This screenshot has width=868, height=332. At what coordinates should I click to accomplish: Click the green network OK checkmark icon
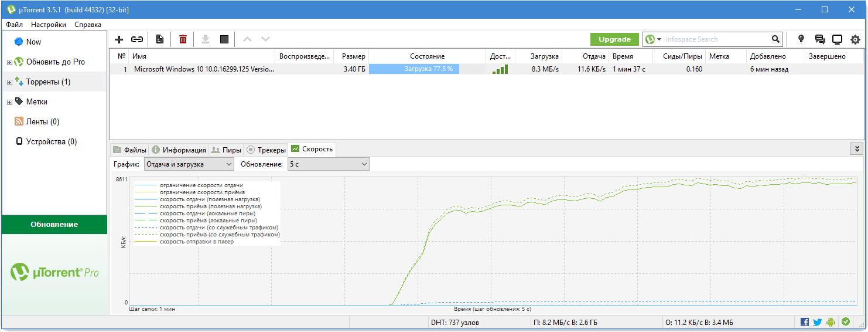point(845,322)
